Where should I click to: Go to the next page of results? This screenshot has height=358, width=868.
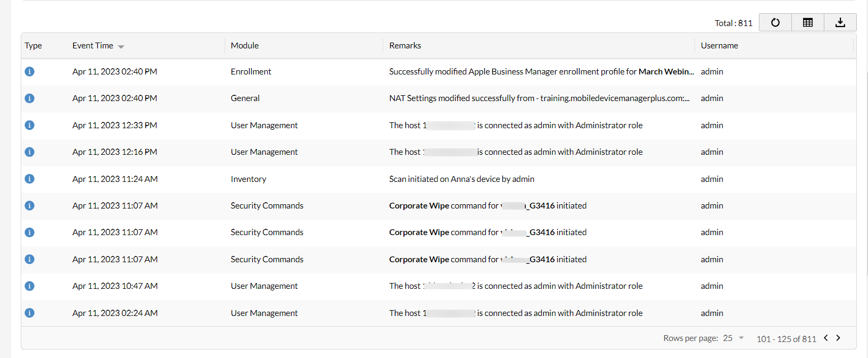pos(838,338)
